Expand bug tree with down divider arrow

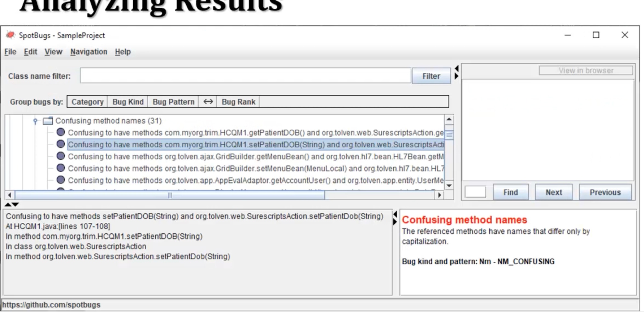tap(15, 204)
